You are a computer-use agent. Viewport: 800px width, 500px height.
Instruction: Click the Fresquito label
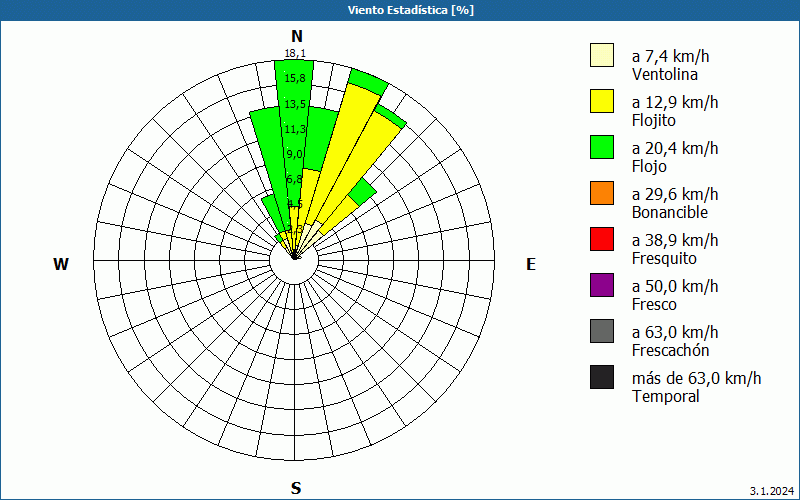[664, 259]
